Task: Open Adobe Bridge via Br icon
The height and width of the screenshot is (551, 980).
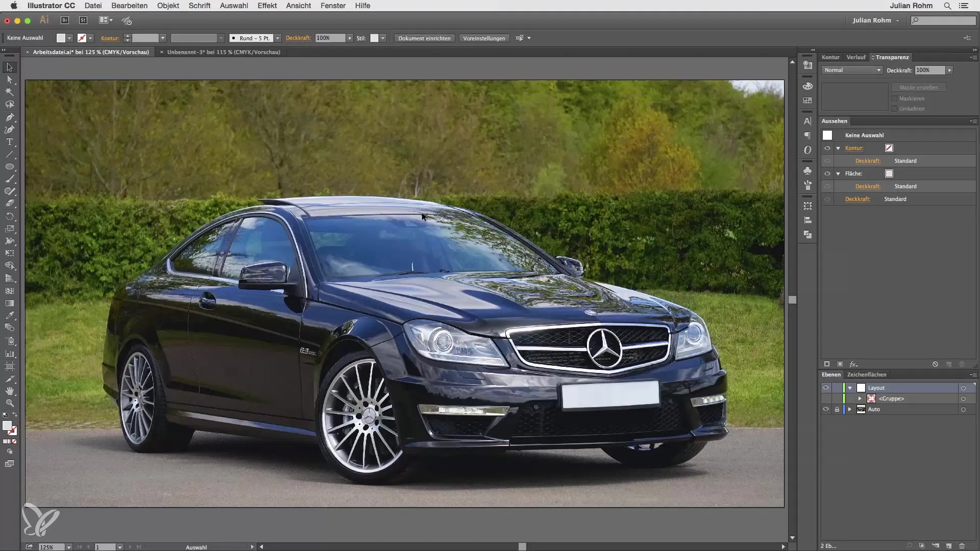Action: 65,20
